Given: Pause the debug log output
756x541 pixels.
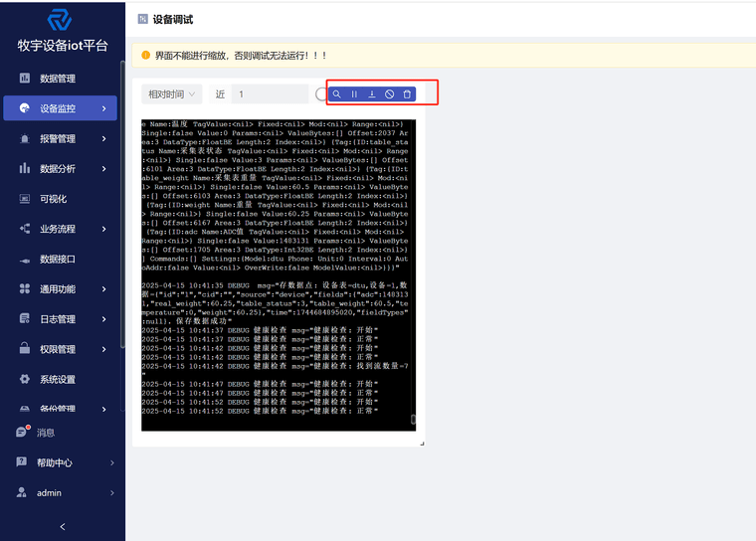Looking at the screenshot, I should 354,94.
